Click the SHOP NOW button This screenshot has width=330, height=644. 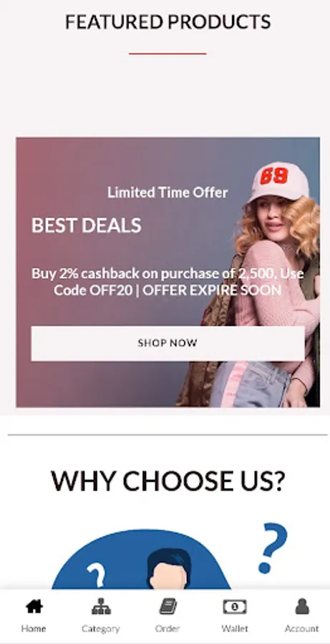click(x=168, y=343)
